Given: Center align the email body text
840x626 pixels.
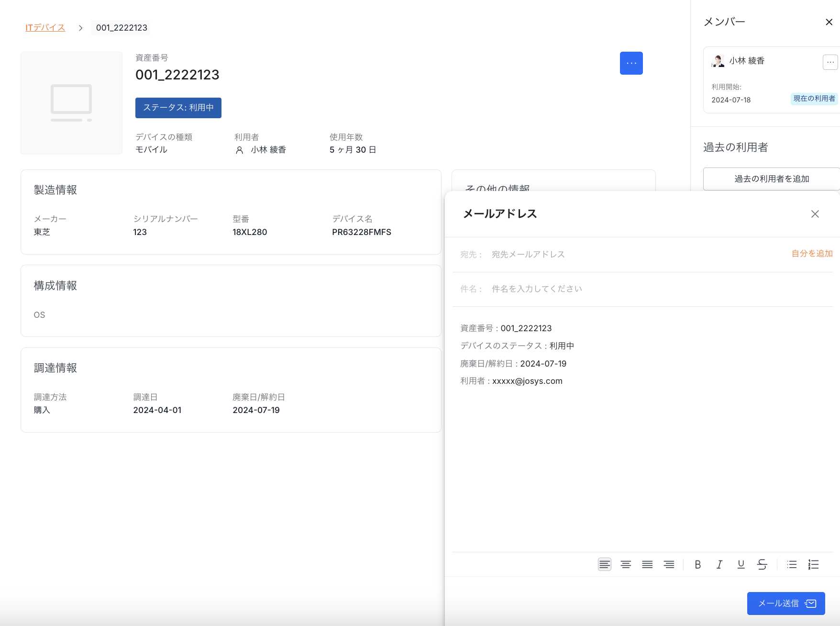Looking at the screenshot, I should coord(626,564).
